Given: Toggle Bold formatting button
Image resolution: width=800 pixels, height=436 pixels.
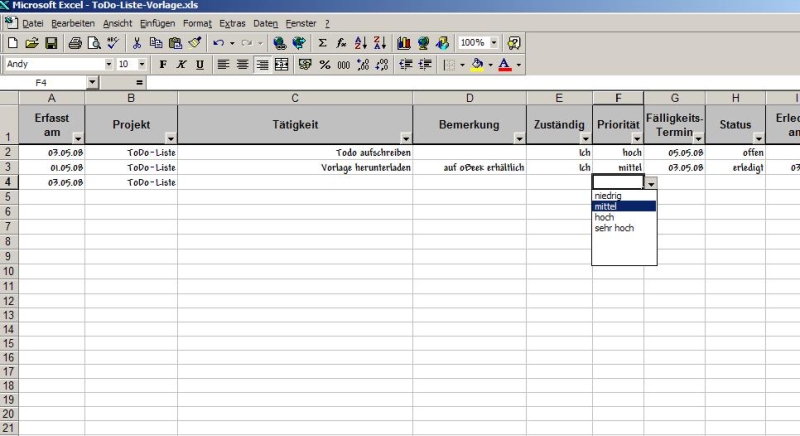Looking at the screenshot, I should point(163,65).
